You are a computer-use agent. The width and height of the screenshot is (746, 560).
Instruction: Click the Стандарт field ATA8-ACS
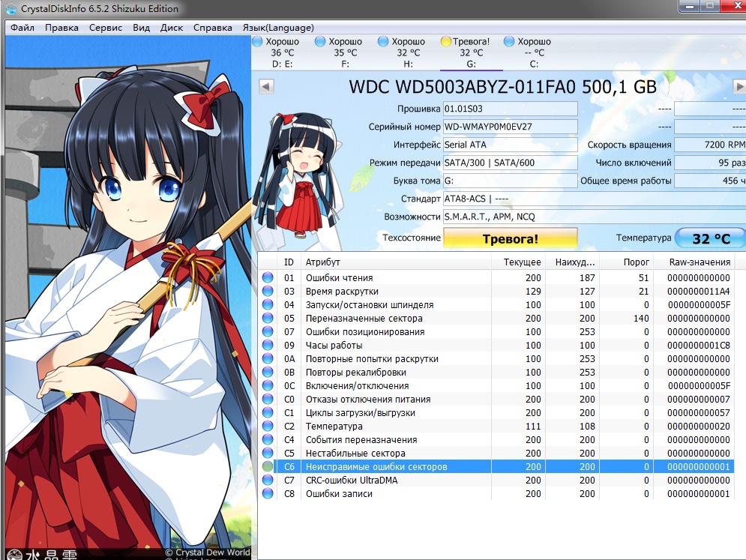(595, 199)
